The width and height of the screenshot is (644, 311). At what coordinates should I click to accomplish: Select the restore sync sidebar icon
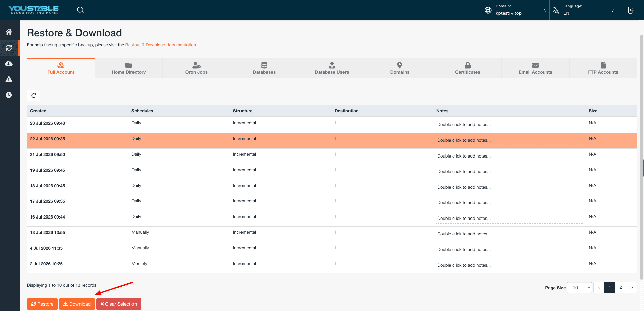(9, 48)
